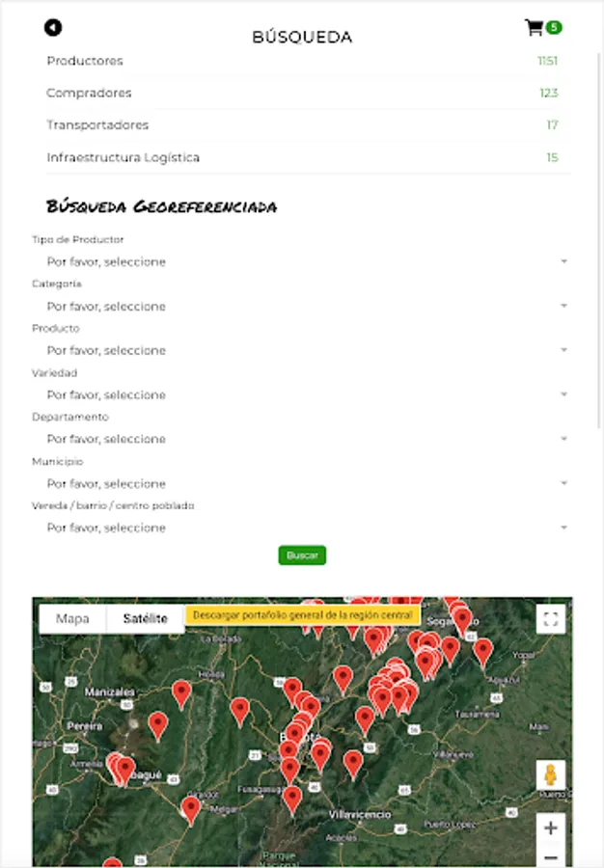Click the Villavicencio label on map
This screenshot has width=604, height=868.
[x=360, y=815]
